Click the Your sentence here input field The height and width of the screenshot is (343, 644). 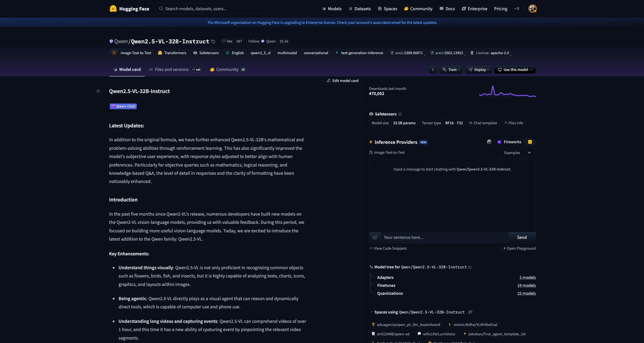coord(444,237)
